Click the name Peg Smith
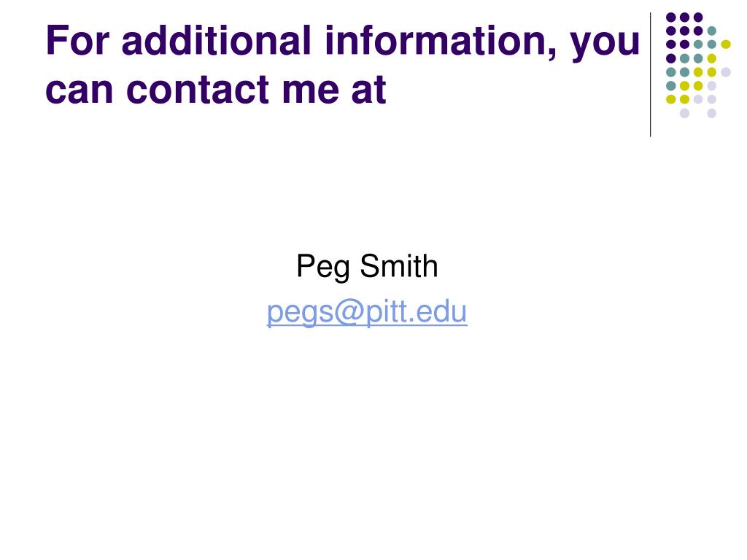This screenshot has height=560, width=747. [x=367, y=266]
